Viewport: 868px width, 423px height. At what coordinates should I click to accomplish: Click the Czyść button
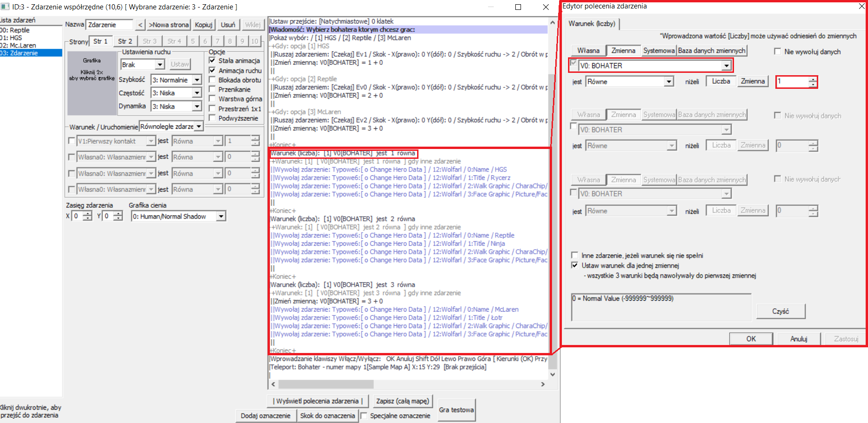click(x=781, y=311)
